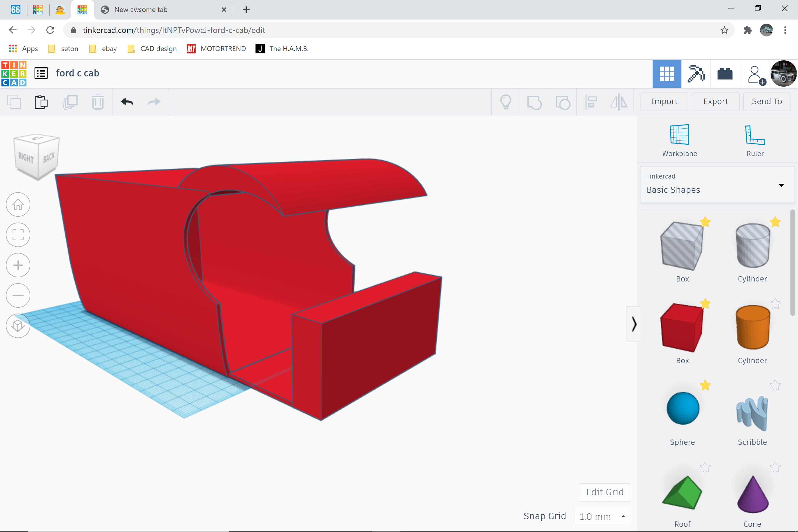Screen dimensions: 798x532
Task: Click the Edit Grid button
Action: tap(605, 492)
